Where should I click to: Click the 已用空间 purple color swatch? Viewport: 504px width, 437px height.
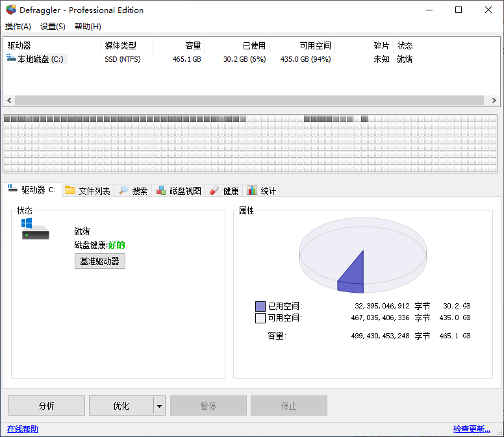pos(260,306)
